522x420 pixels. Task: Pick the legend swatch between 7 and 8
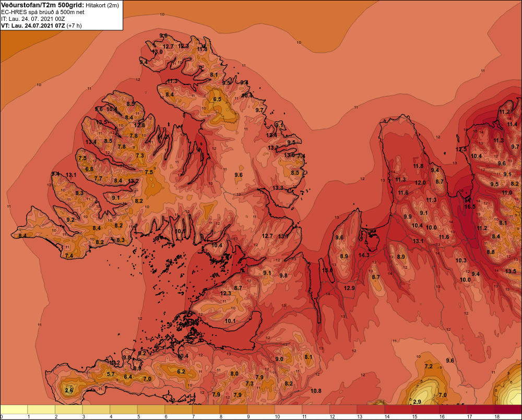(206, 409)
